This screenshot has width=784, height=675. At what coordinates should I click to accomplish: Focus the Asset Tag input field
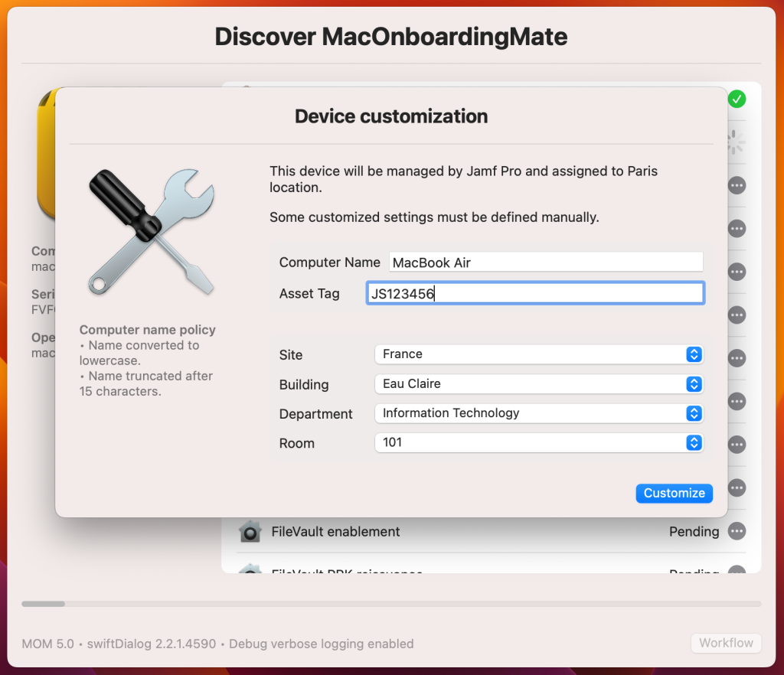535,293
